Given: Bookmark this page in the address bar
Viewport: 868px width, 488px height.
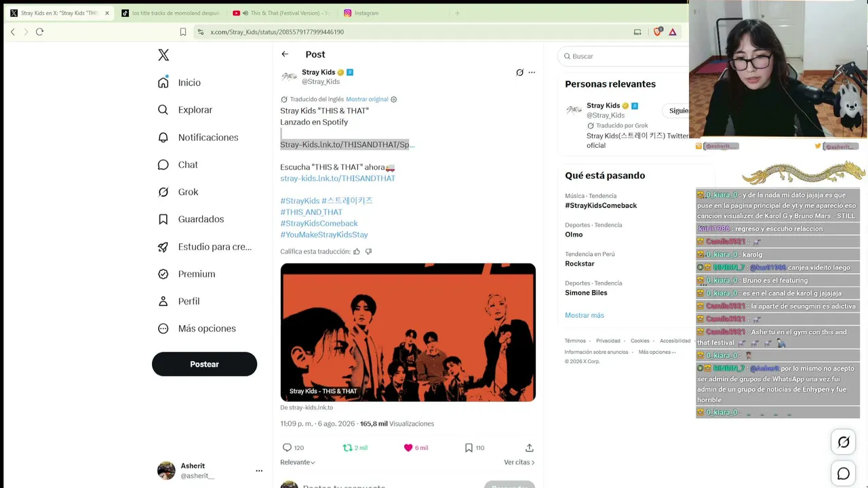Looking at the screenshot, I should coord(183,32).
